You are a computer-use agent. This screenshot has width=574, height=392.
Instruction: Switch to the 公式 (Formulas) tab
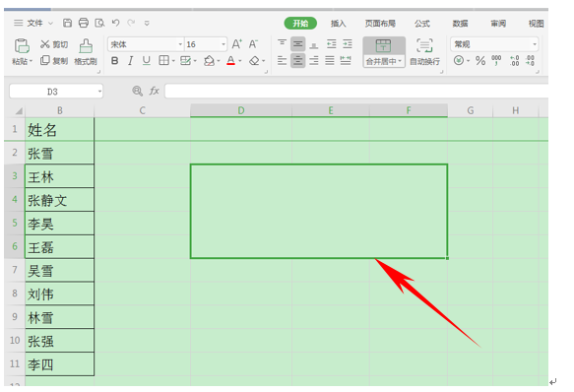[x=422, y=24]
